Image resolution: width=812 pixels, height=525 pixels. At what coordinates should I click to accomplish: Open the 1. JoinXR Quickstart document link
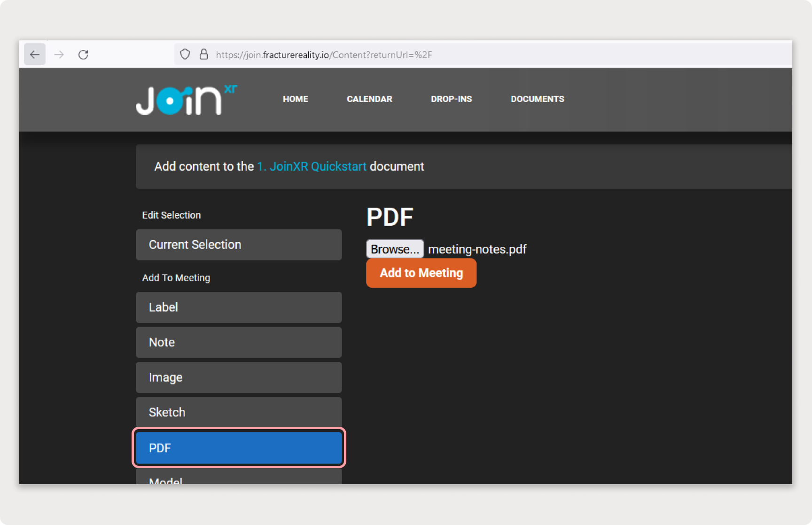(311, 166)
